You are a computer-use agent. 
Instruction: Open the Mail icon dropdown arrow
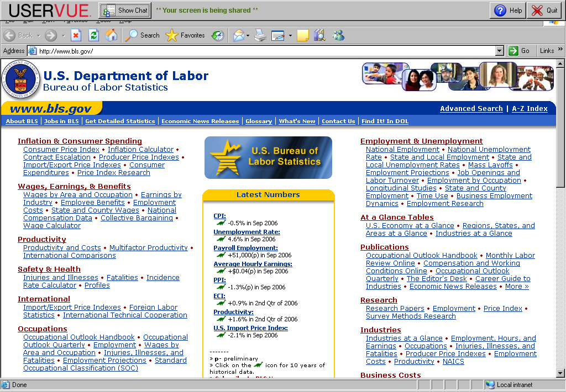click(248, 35)
